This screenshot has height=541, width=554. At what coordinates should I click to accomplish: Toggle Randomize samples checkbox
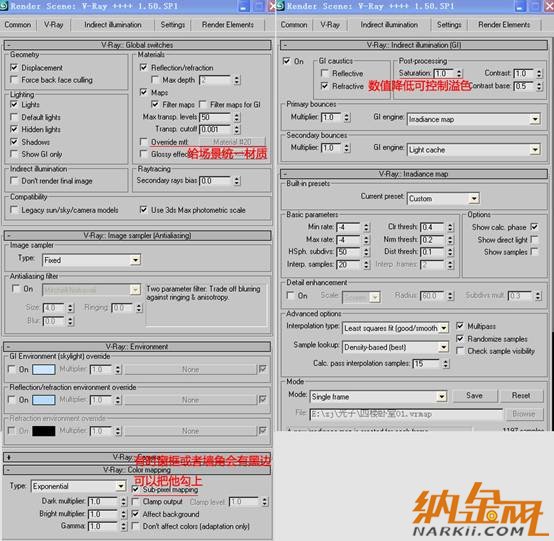[460, 339]
